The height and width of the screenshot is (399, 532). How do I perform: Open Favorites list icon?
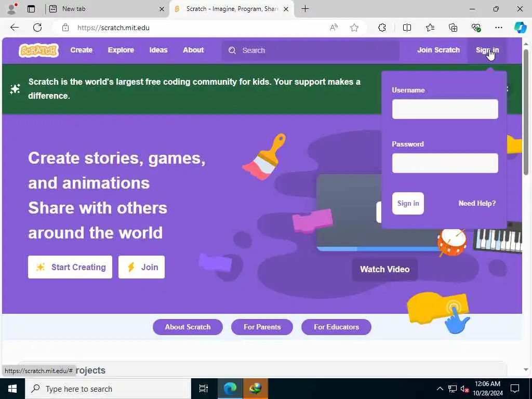(430, 28)
